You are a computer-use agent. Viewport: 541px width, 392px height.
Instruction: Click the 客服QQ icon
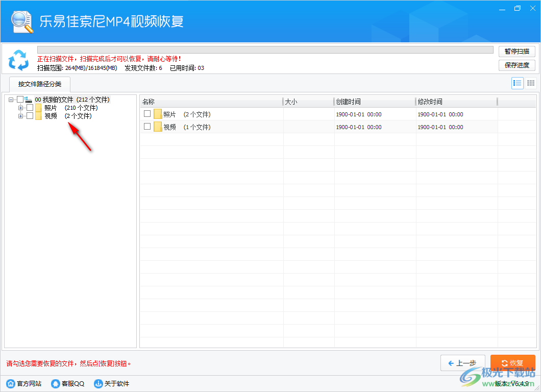pos(55,383)
